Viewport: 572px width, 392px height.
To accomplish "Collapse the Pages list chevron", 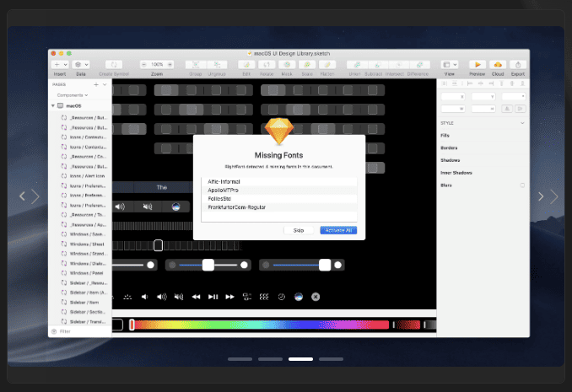I will coord(105,84).
